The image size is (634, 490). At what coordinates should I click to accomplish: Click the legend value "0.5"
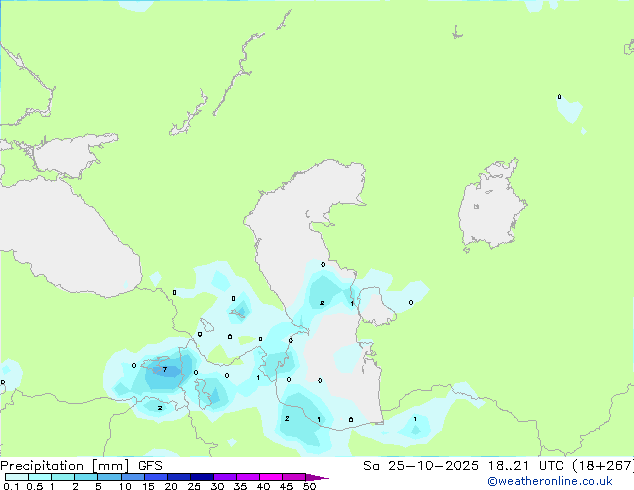tap(35, 486)
